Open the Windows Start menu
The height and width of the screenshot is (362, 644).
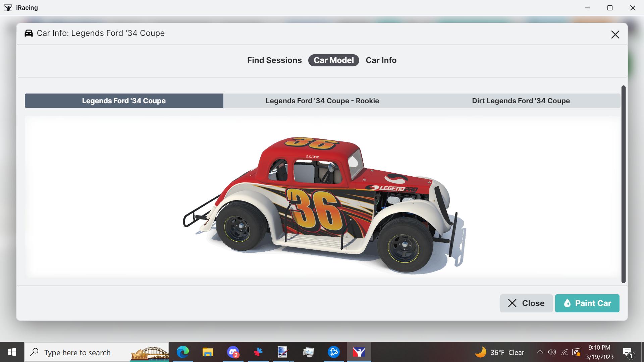pyautogui.click(x=12, y=352)
